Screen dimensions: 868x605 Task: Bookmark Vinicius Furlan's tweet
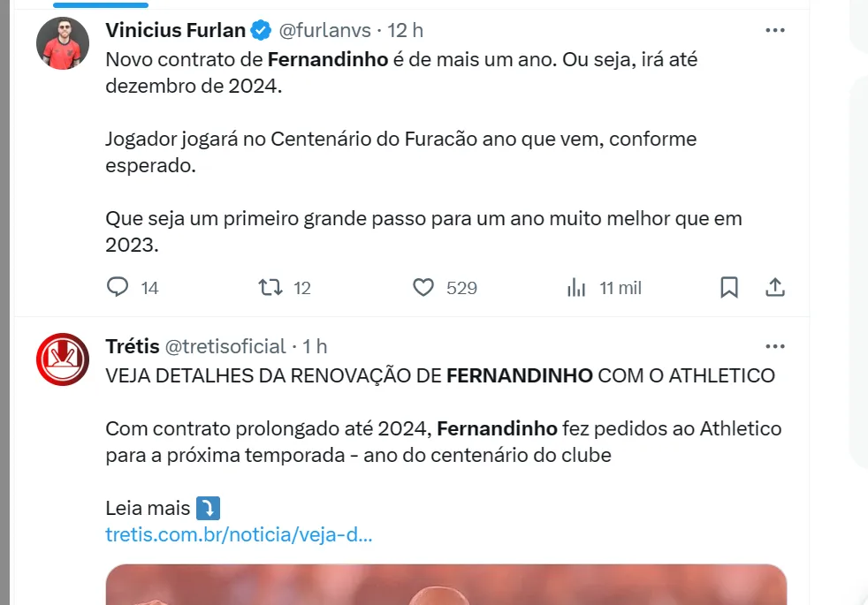(x=729, y=288)
